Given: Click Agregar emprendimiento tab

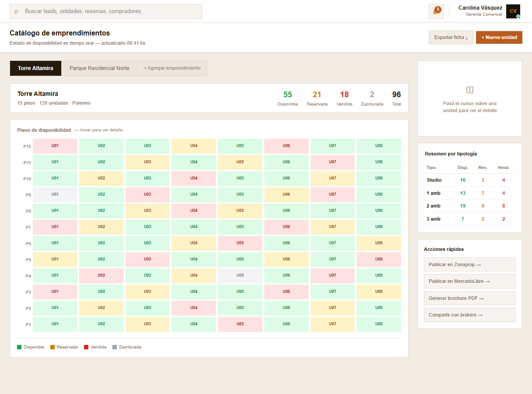Looking at the screenshot, I should [x=172, y=68].
